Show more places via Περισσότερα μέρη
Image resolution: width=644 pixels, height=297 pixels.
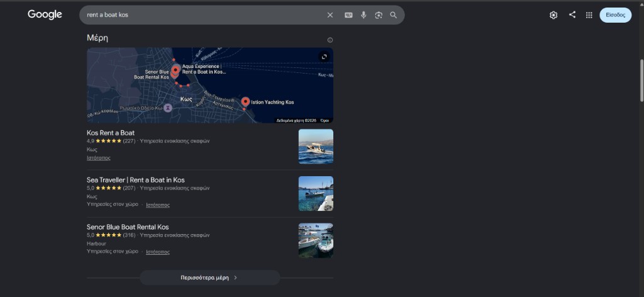[x=210, y=277]
